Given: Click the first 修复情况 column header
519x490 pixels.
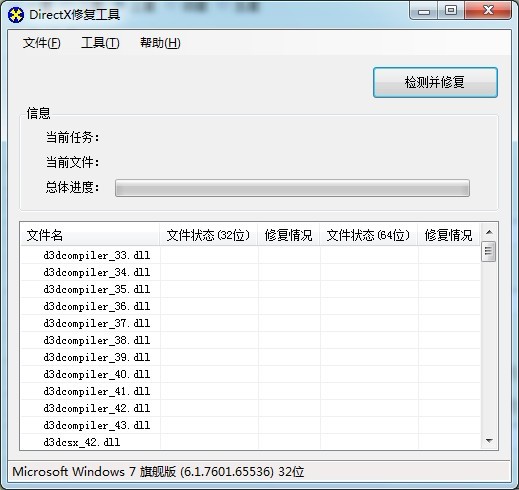Looking at the screenshot, I should 289,235.
